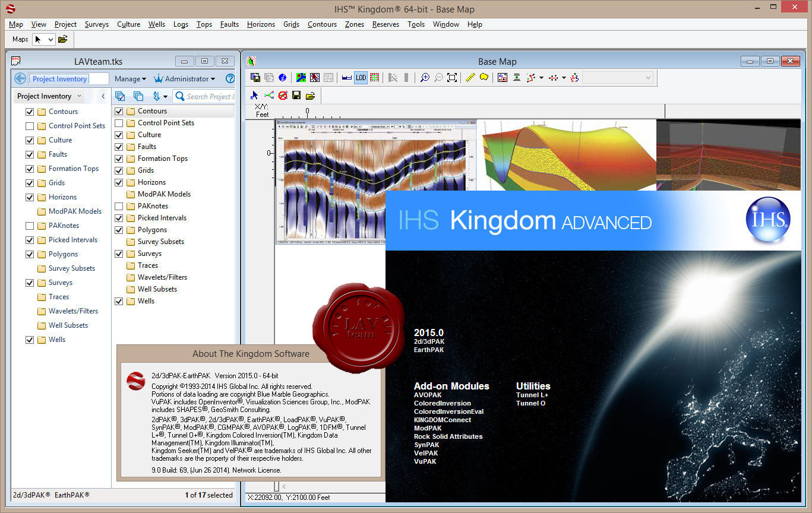The height and width of the screenshot is (513, 812).
Task: Toggle the LOD button in Base Map toolbar
Action: 361,78
